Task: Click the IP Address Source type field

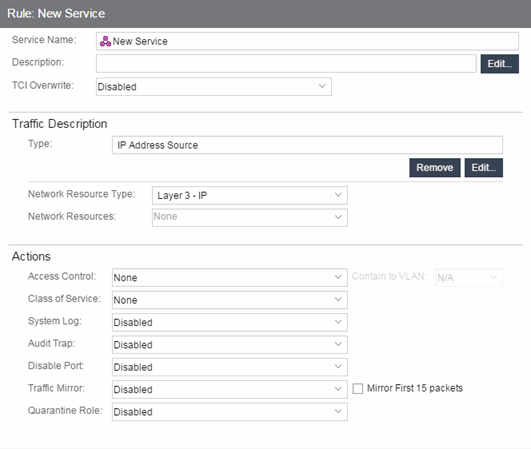Action: coord(307,145)
